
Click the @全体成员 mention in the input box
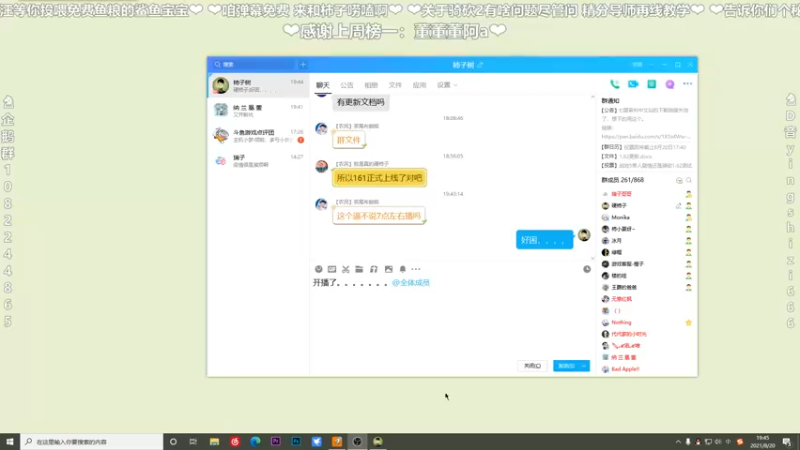[x=411, y=283]
